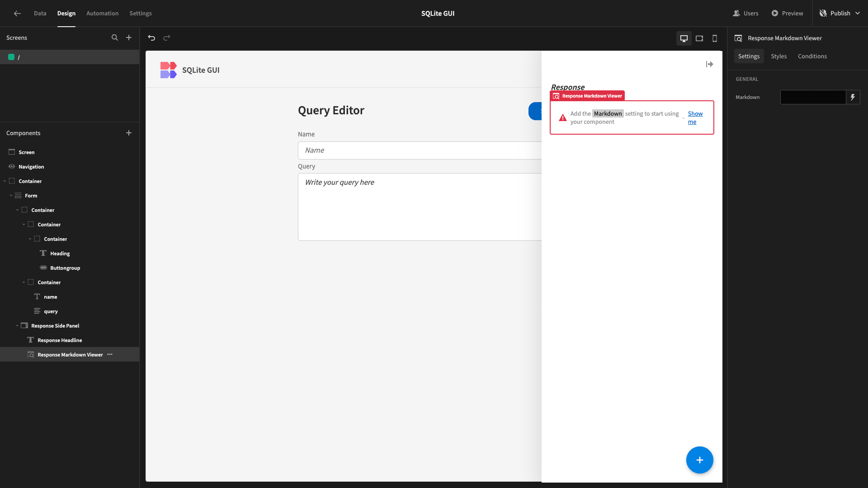This screenshot has width=868, height=488.
Task: Click the Show me link
Action: point(695,117)
